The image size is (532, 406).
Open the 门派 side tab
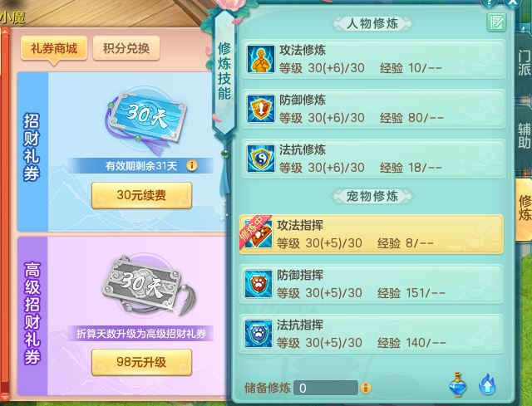[524, 64]
